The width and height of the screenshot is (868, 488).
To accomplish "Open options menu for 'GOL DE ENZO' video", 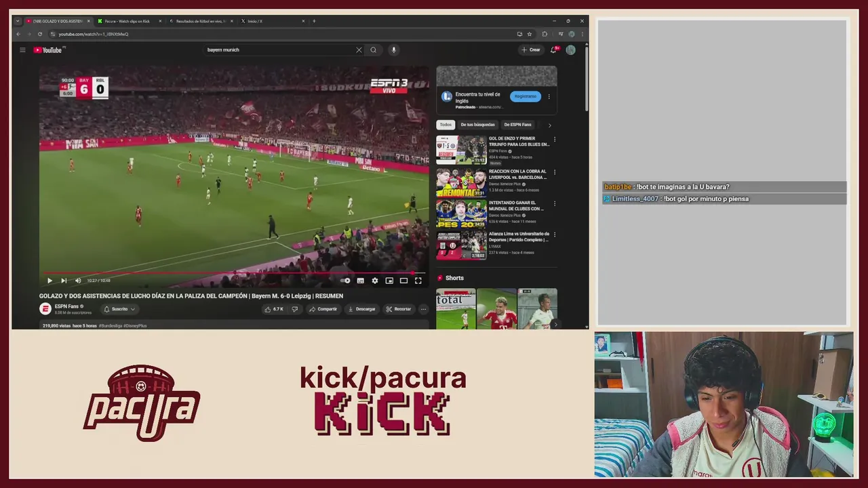I will pyautogui.click(x=555, y=140).
